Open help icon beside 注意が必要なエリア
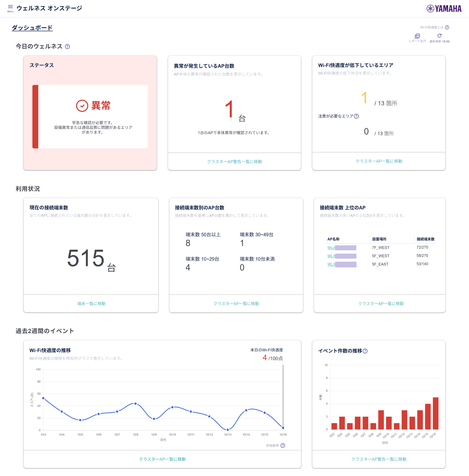The height and width of the screenshot is (476, 469). point(356,116)
